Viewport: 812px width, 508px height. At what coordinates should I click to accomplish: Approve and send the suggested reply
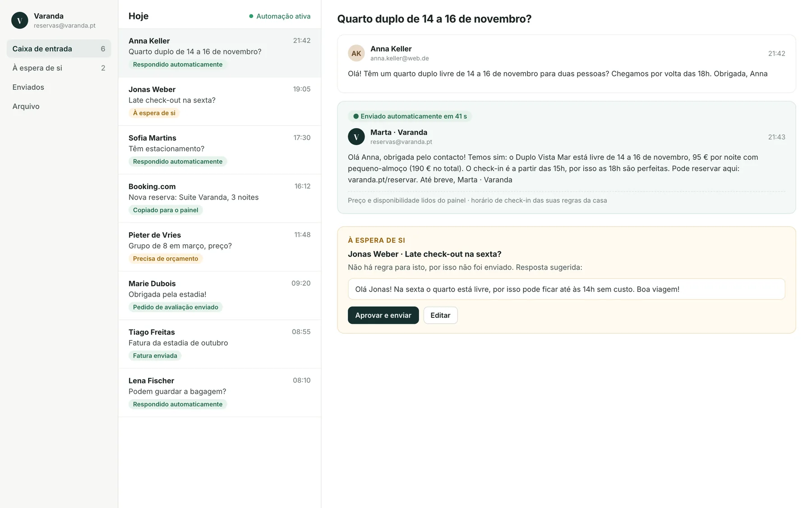click(383, 315)
